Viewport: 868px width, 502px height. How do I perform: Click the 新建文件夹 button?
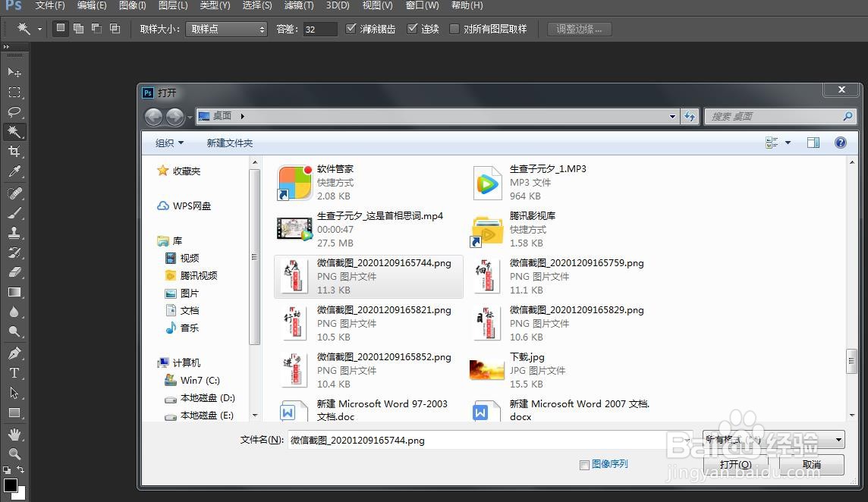coord(230,143)
